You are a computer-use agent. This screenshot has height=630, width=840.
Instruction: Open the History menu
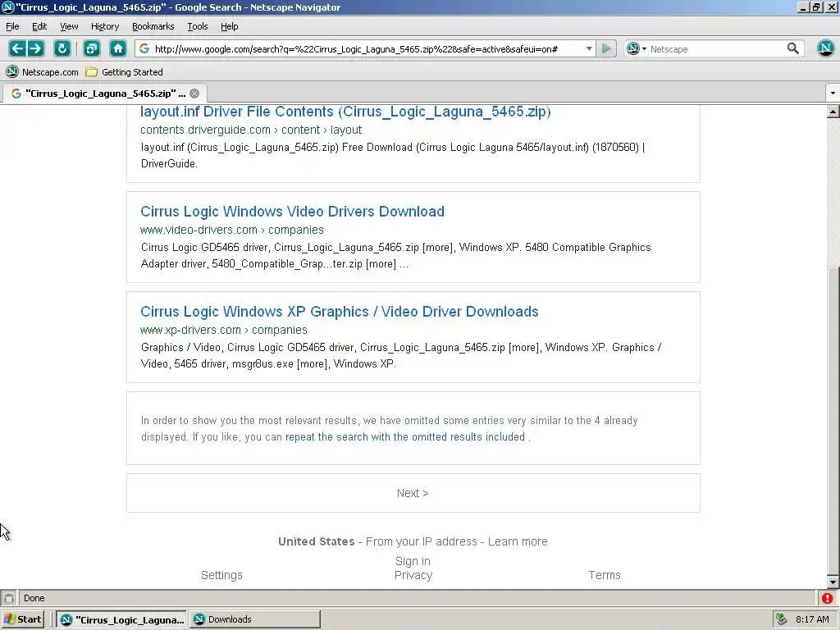pyautogui.click(x=105, y=26)
